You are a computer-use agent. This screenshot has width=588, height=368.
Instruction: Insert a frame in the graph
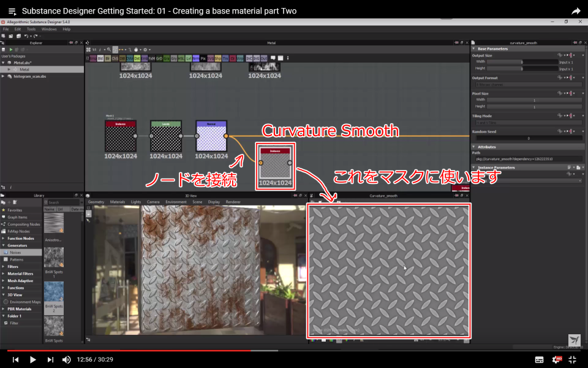[280, 58]
